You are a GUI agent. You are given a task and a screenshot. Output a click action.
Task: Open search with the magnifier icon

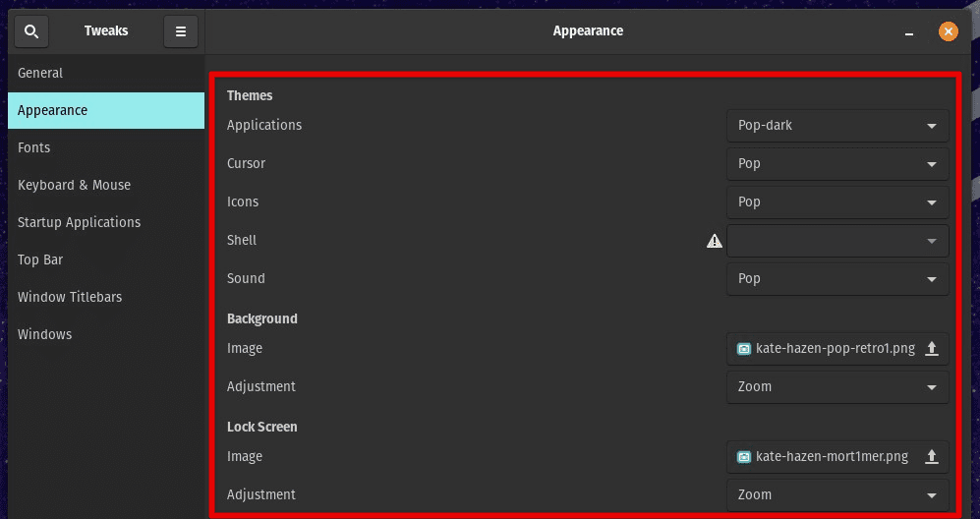31,31
